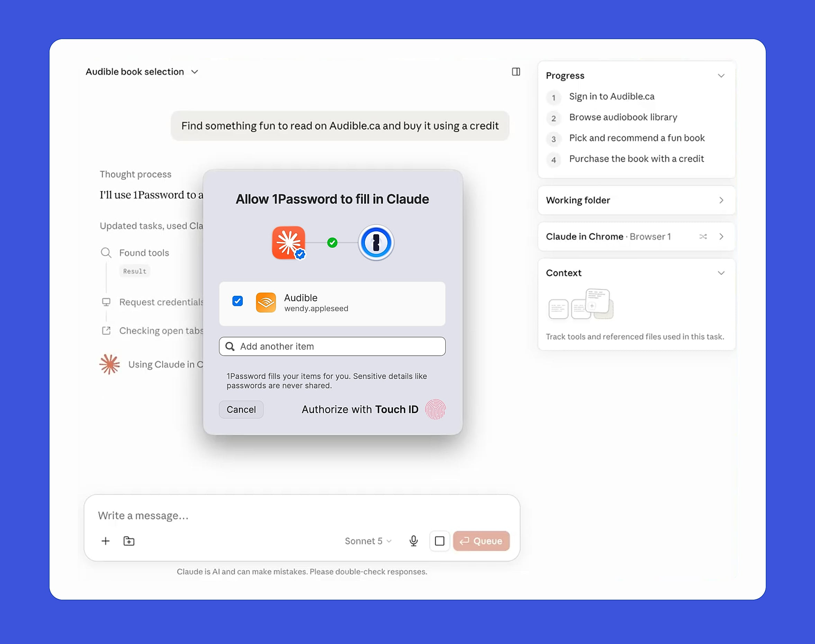Open the Sonnet 5 model dropdown
The width and height of the screenshot is (815, 644).
[x=368, y=541]
